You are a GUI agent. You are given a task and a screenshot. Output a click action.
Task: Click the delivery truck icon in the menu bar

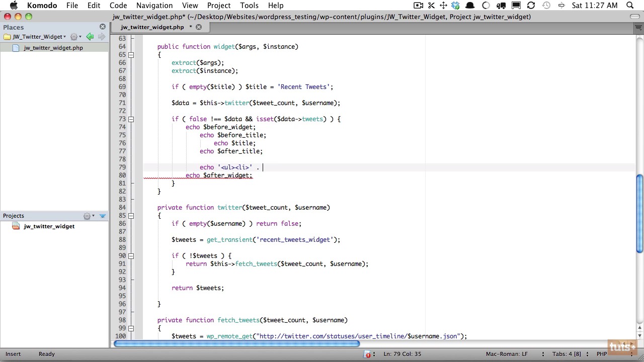tap(501, 6)
